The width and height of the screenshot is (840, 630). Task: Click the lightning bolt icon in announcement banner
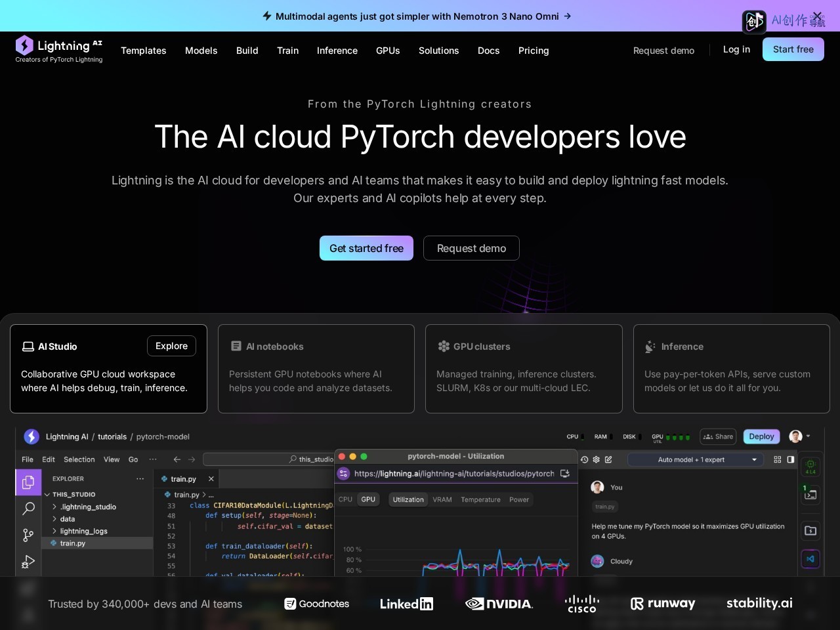pyautogui.click(x=267, y=16)
